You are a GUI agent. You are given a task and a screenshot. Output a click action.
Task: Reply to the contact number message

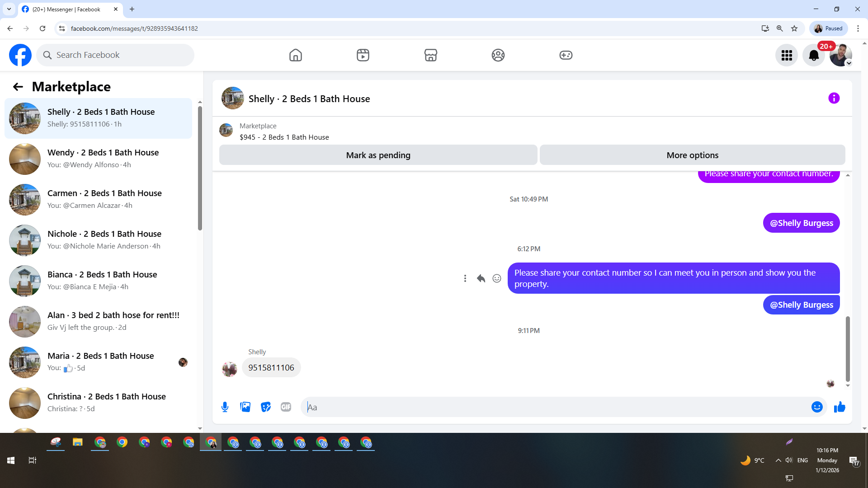coord(481,278)
